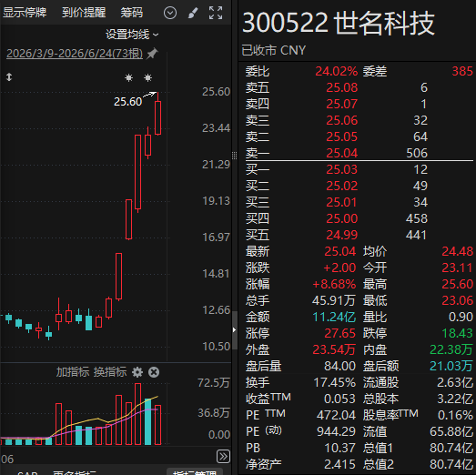The width and height of the screenshot is (476, 475).
Task: Close the volume indicator panel
Action: pos(154,372)
